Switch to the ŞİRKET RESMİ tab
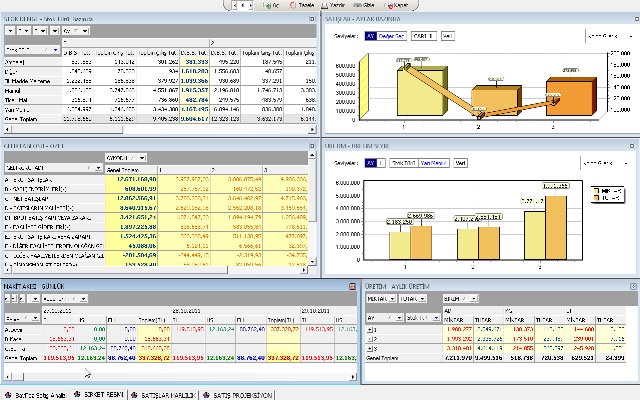The height and width of the screenshot is (400, 640). click(107, 393)
